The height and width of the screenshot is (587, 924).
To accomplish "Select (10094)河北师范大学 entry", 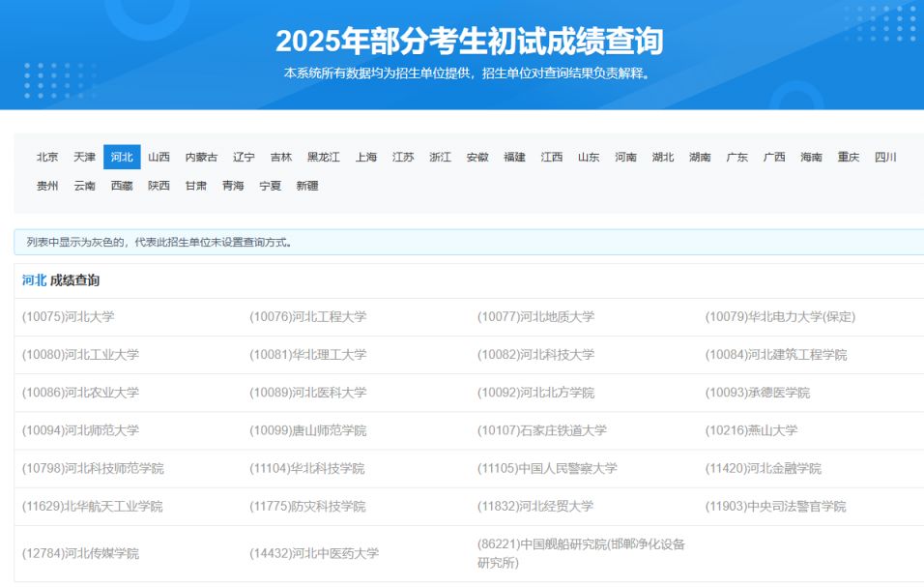I will (81, 430).
